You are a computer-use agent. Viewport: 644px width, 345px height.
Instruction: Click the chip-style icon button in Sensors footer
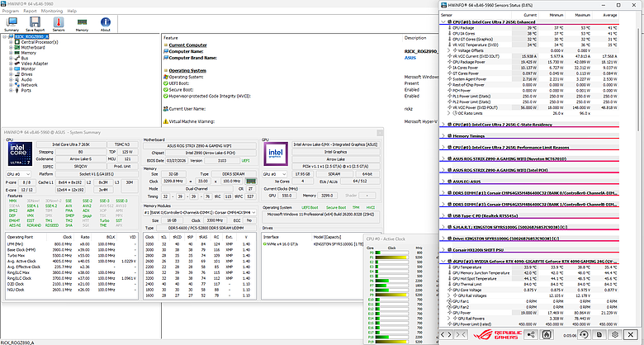(547, 335)
